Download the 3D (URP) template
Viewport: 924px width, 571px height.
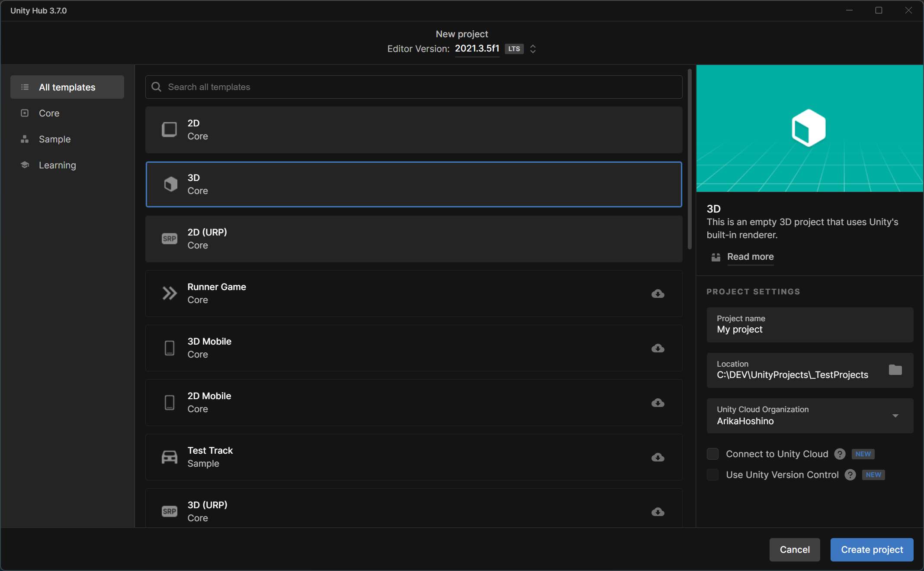[658, 512]
